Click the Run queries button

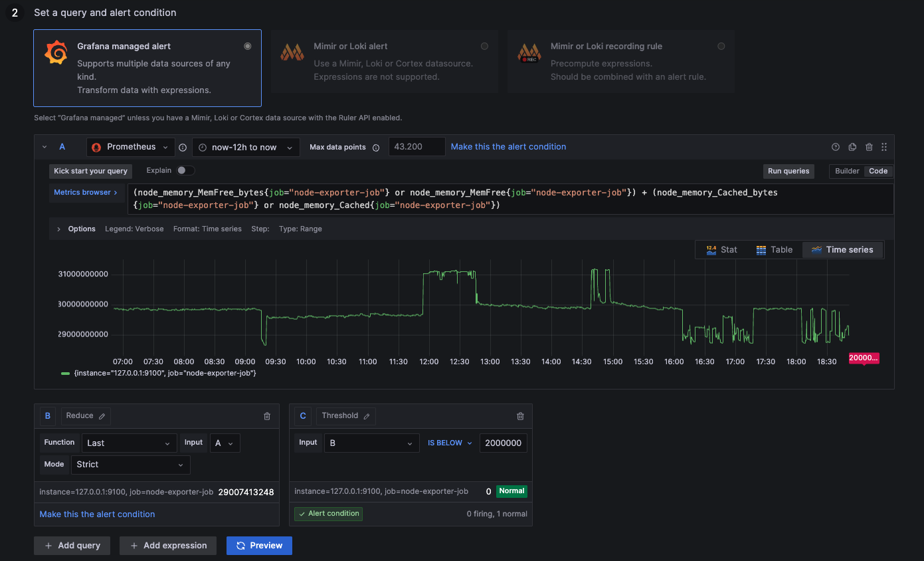click(x=788, y=171)
